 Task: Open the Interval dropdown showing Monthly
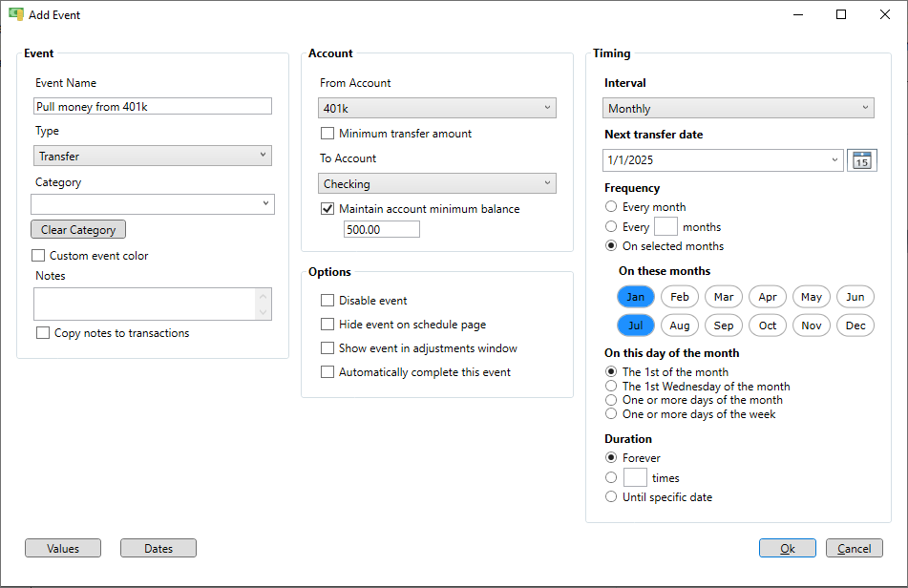pos(738,108)
